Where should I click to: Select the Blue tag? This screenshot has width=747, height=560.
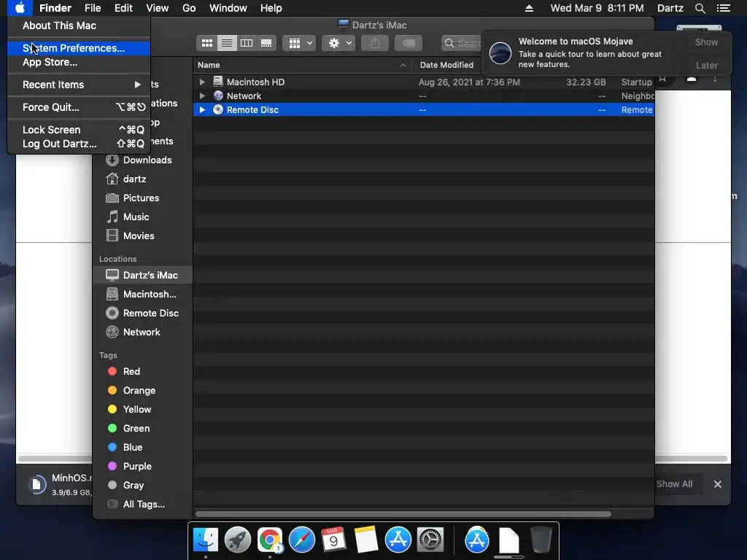(x=142, y=448)
